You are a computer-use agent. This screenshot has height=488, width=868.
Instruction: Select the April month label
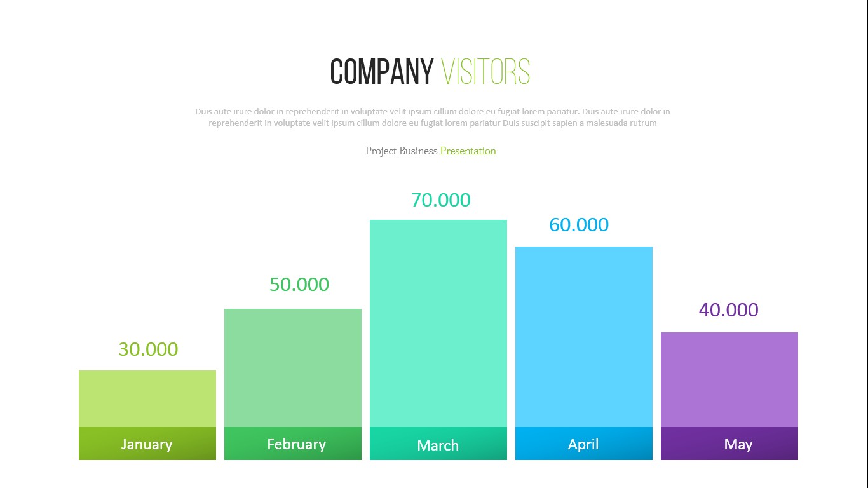583,444
